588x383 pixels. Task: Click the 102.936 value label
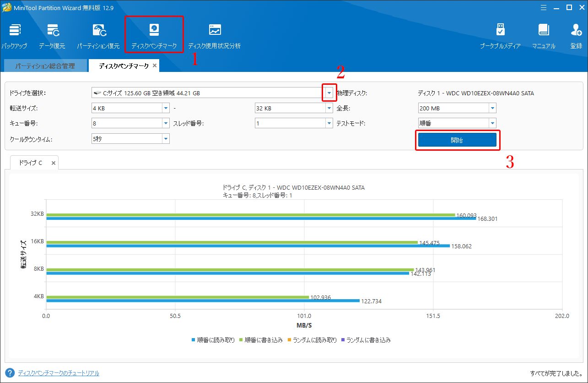point(320,298)
